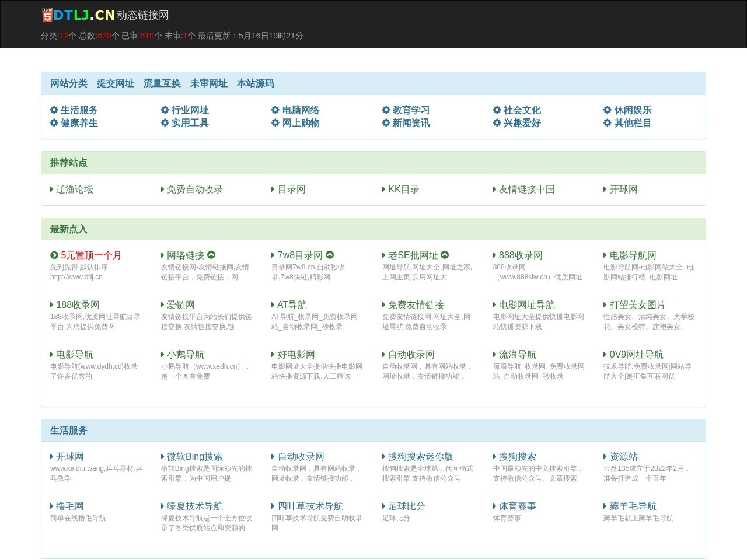Click the gear icon beside 健康养生

54,123
